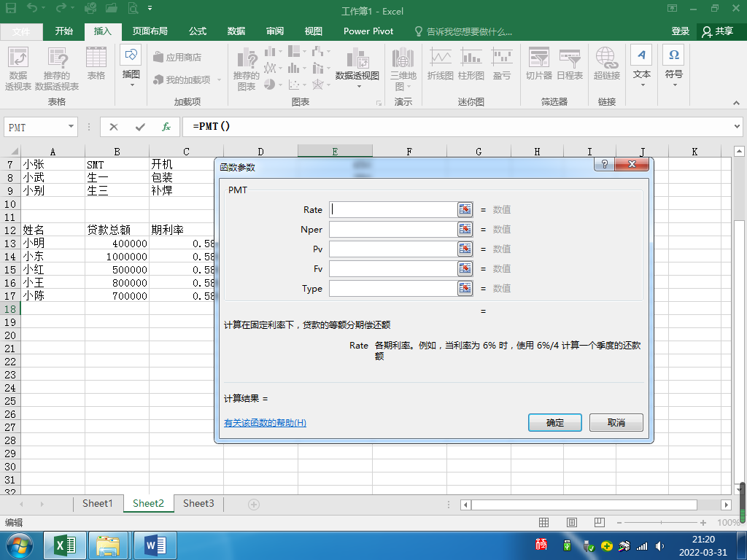747x560 pixels.
Task: Click the Table icon (表格)
Action: tap(96, 63)
